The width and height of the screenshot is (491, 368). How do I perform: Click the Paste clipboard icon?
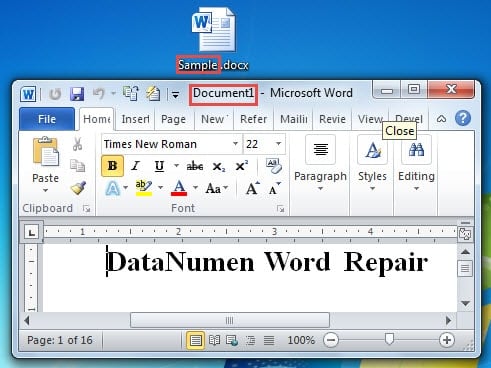(x=46, y=152)
